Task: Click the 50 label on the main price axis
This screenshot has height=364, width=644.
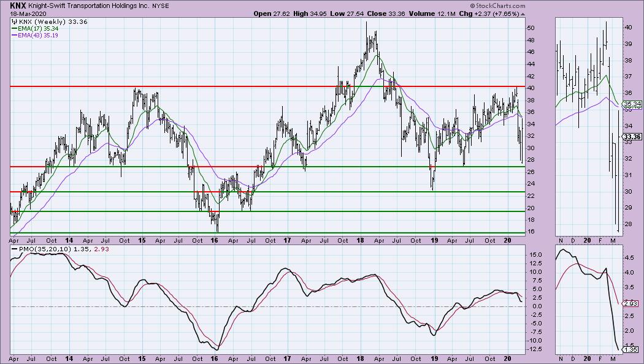Action: pyautogui.click(x=531, y=28)
